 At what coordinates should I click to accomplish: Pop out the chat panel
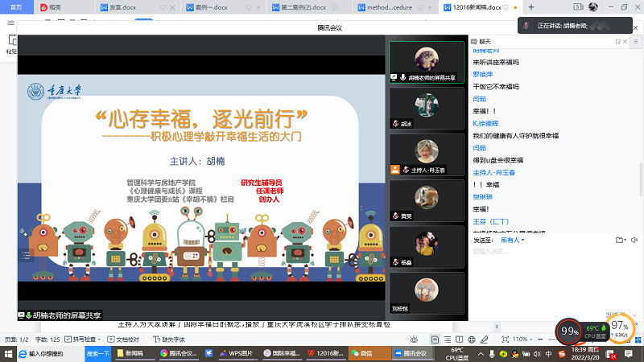point(617,42)
